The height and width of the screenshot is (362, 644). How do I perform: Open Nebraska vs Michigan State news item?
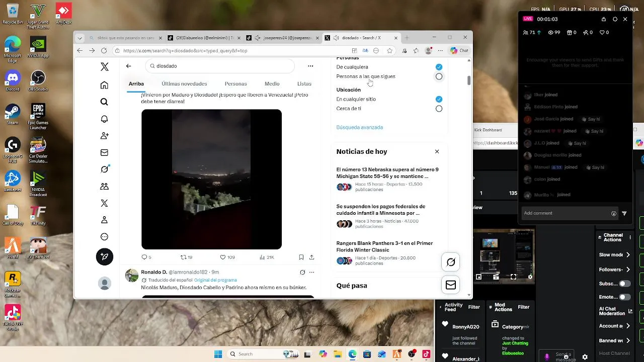(x=387, y=180)
